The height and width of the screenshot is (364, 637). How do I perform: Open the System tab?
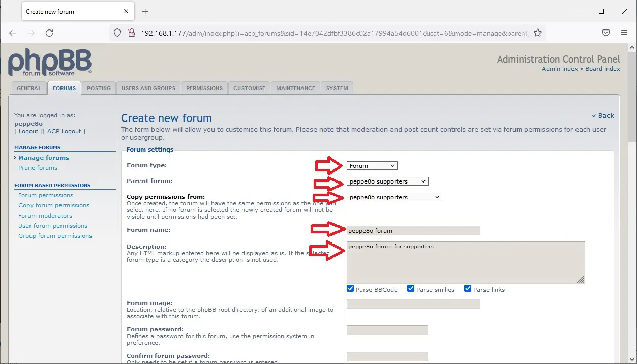(x=337, y=88)
